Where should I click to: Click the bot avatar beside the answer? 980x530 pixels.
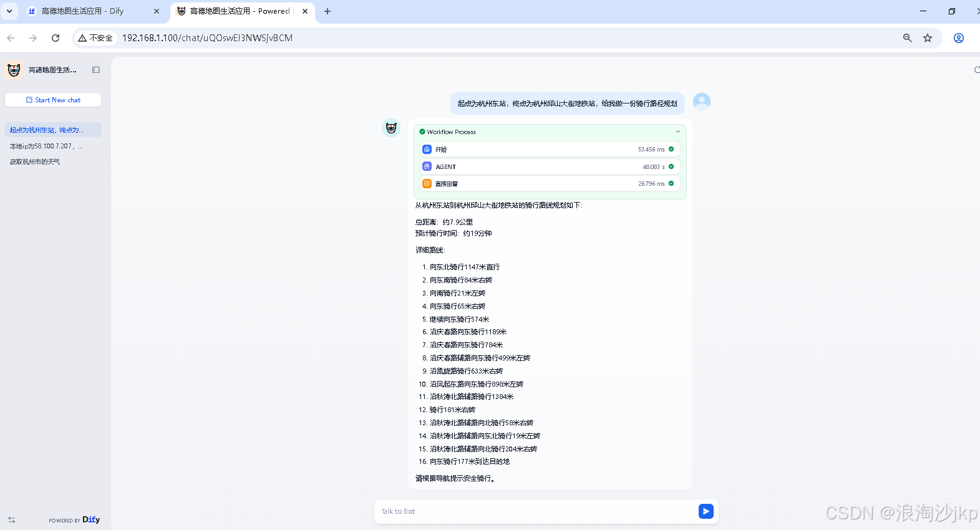click(x=391, y=128)
